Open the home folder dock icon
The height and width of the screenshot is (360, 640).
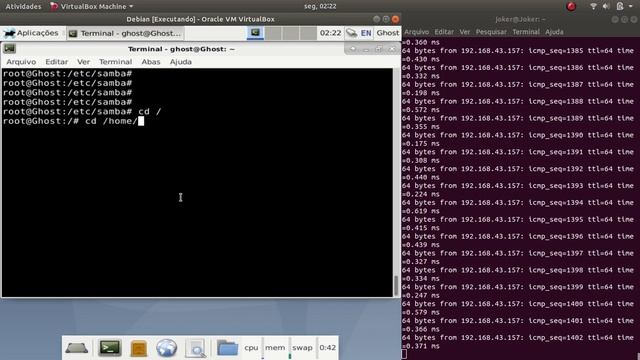227,348
